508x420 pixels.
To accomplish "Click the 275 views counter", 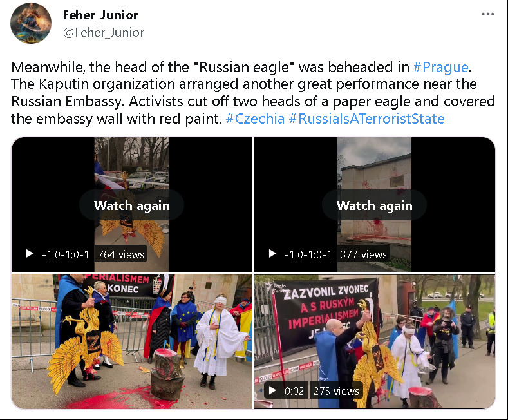I will coord(336,391).
